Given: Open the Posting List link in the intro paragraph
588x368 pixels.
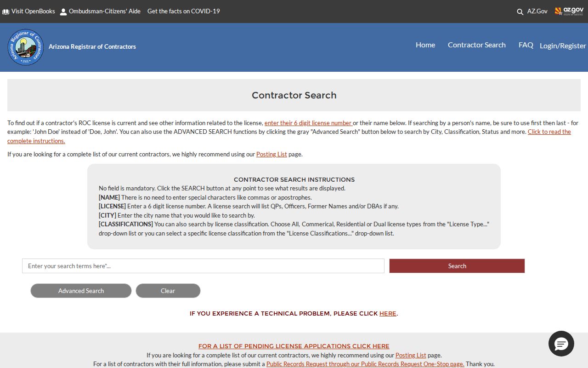Looking at the screenshot, I should tap(271, 154).
